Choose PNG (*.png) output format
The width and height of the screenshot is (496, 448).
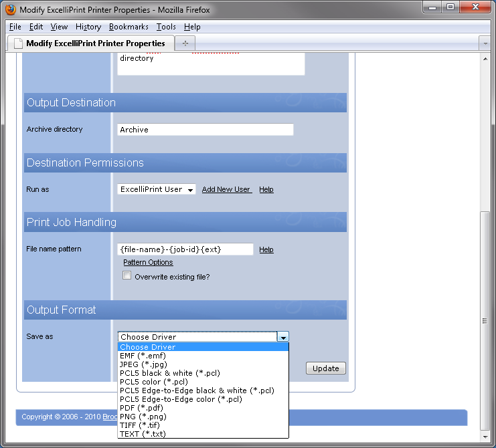click(x=203, y=417)
